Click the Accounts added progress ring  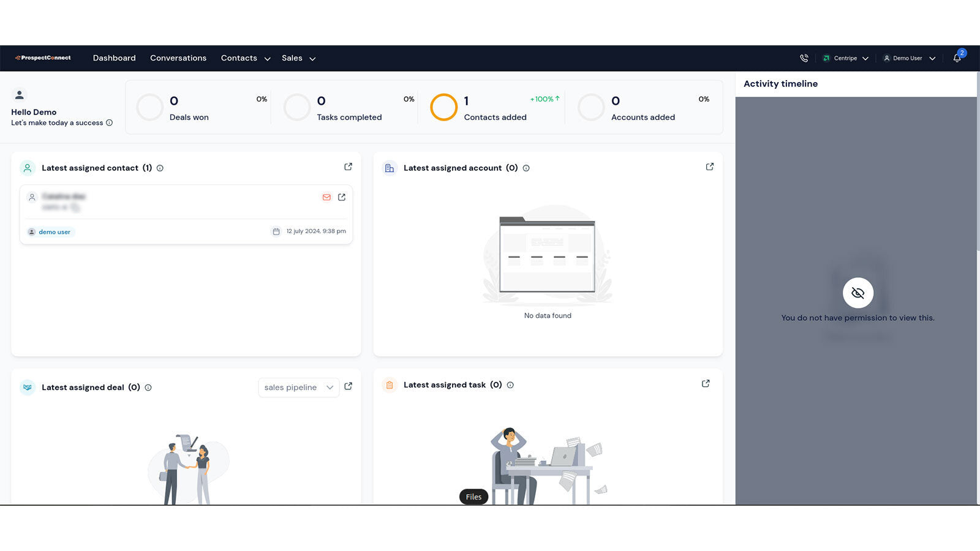(591, 107)
